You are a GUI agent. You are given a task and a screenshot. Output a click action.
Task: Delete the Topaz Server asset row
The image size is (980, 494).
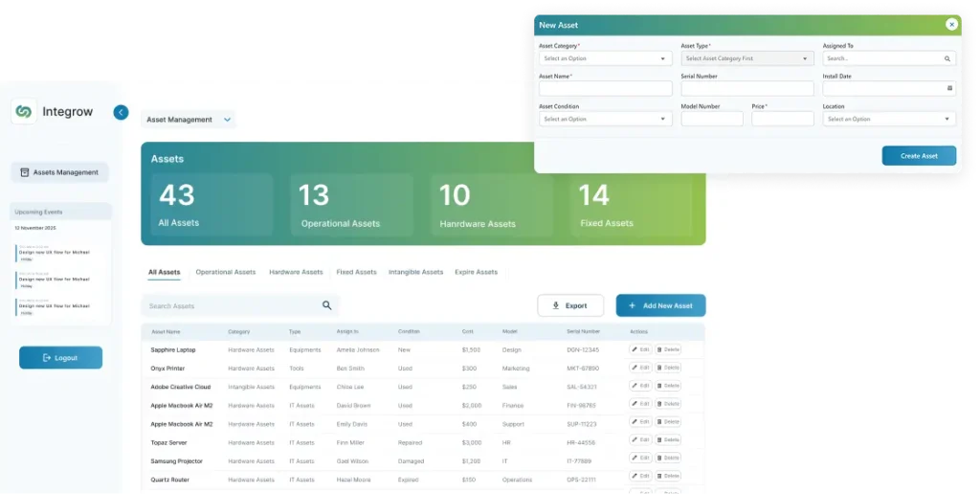668,442
